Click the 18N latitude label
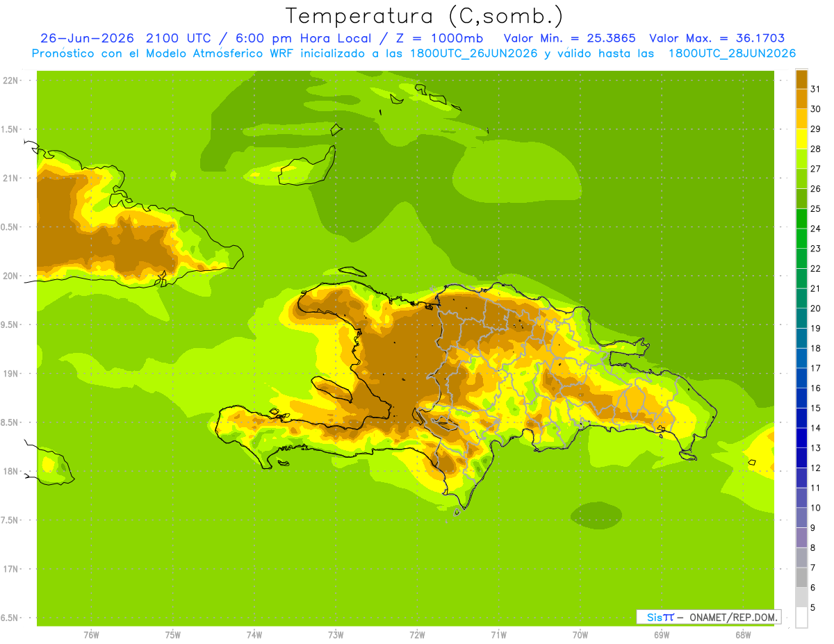This screenshot has width=834, height=644. (11, 471)
